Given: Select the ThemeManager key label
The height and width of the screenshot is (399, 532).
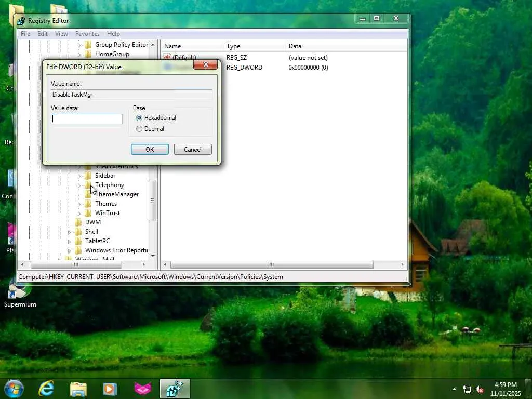Looking at the screenshot, I should pos(117,194).
